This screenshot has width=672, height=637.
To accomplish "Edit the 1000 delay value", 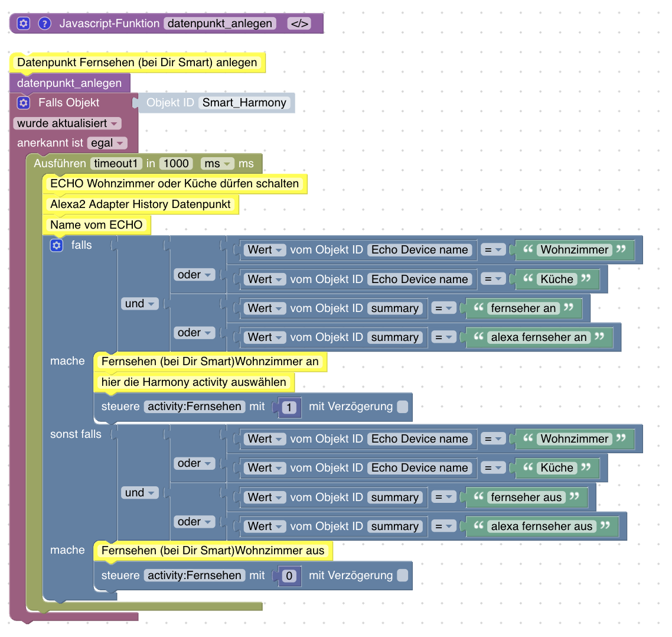I will click(x=176, y=164).
